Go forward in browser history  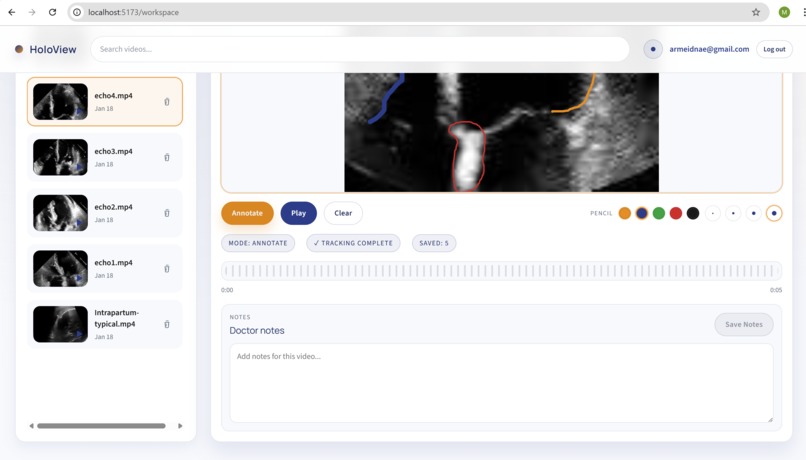(x=32, y=12)
